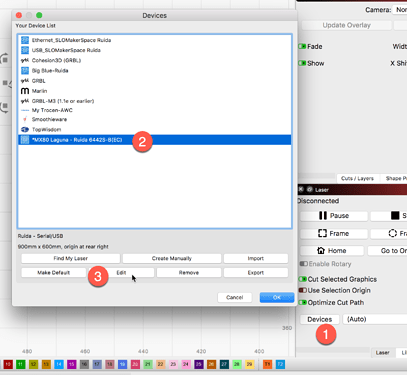Close the Laser panel with its X icon
Screen dimensions: 407x375
[301, 189]
